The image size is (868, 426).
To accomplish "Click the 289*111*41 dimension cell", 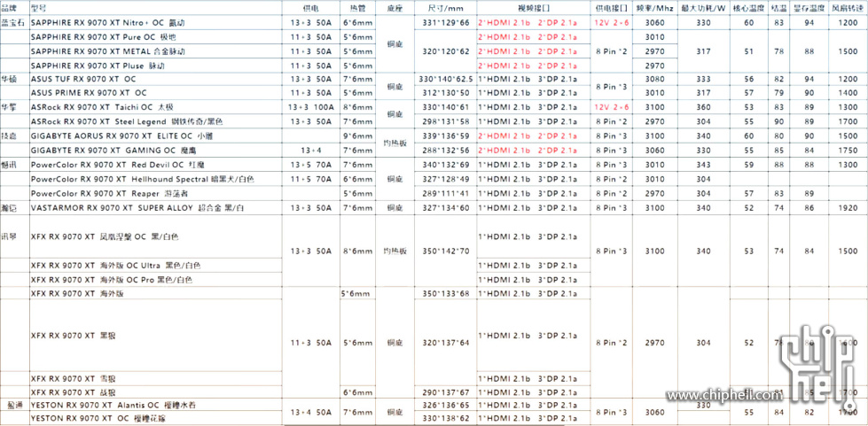I will (446, 194).
